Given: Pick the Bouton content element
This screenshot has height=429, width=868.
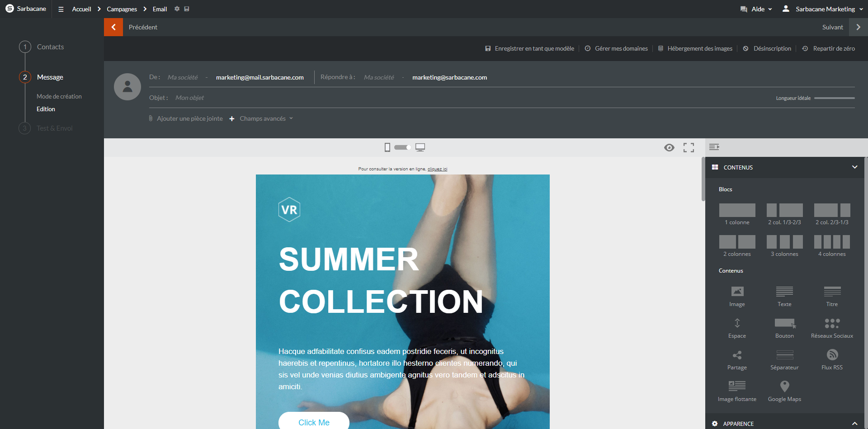Looking at the screenshot, I should [785, 328].
